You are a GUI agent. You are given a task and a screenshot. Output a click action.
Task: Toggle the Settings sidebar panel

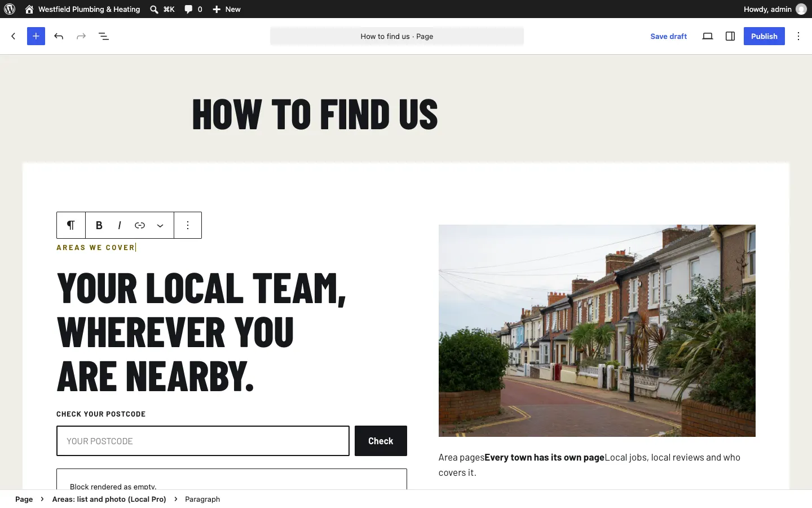coord(730,36)
